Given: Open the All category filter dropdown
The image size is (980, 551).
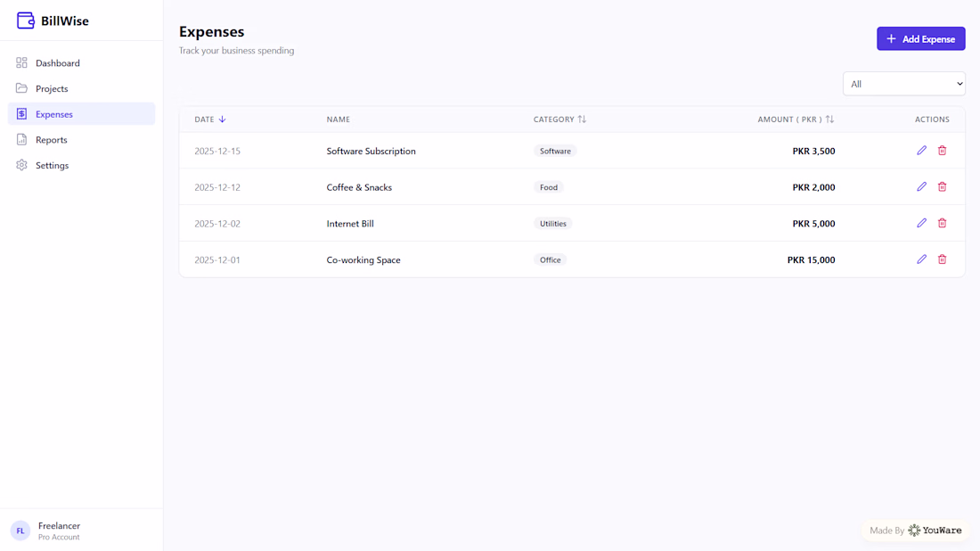Looking at the screenshot, I should tap(903, 84).
